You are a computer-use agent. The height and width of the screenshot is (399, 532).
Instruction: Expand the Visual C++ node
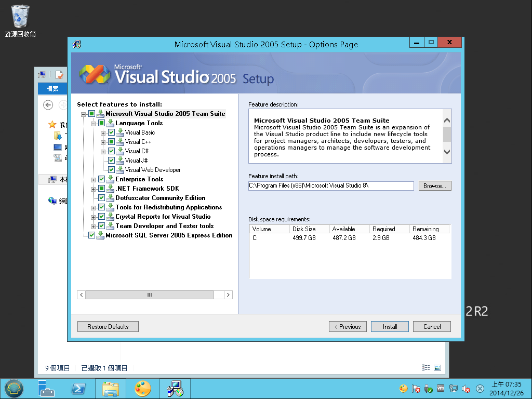(x=103, y=142)
